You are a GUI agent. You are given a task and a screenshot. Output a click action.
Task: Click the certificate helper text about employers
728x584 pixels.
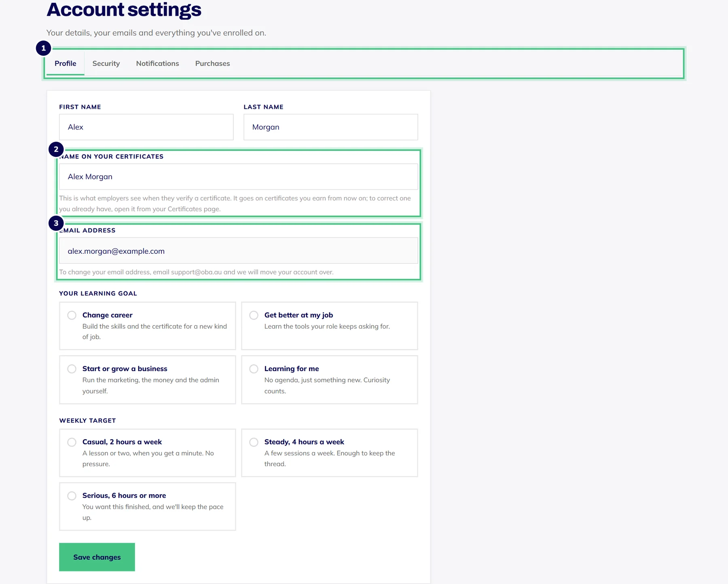coord(235,204)
